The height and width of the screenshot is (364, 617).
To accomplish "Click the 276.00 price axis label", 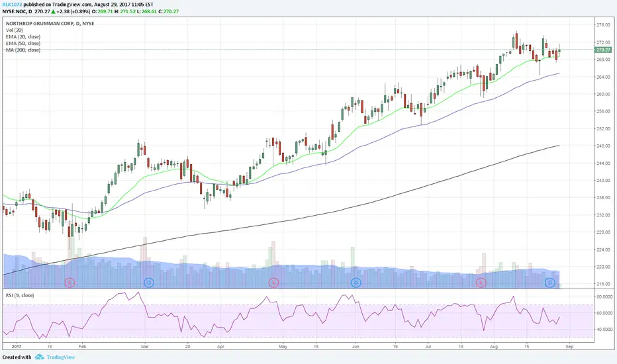I will [x=603, y=24].
